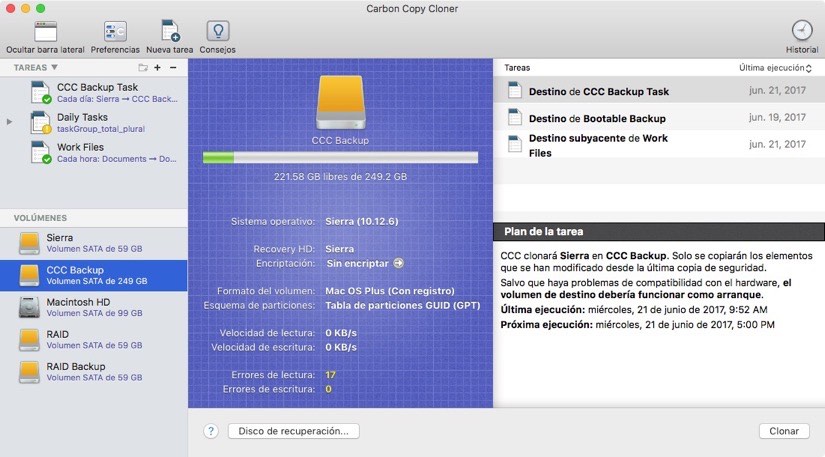825x457 pixels.
Task: Add a task with the plus icon
Action: (x=157, y=68)
